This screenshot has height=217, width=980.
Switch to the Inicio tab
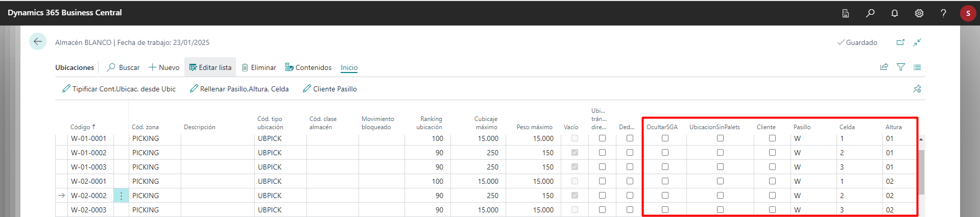(x=349, y=67)
